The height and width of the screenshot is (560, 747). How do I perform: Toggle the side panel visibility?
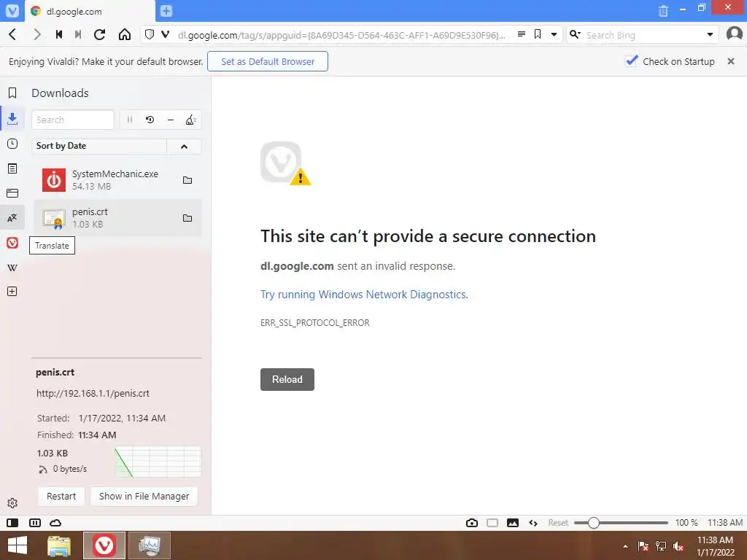click(12, 523)
